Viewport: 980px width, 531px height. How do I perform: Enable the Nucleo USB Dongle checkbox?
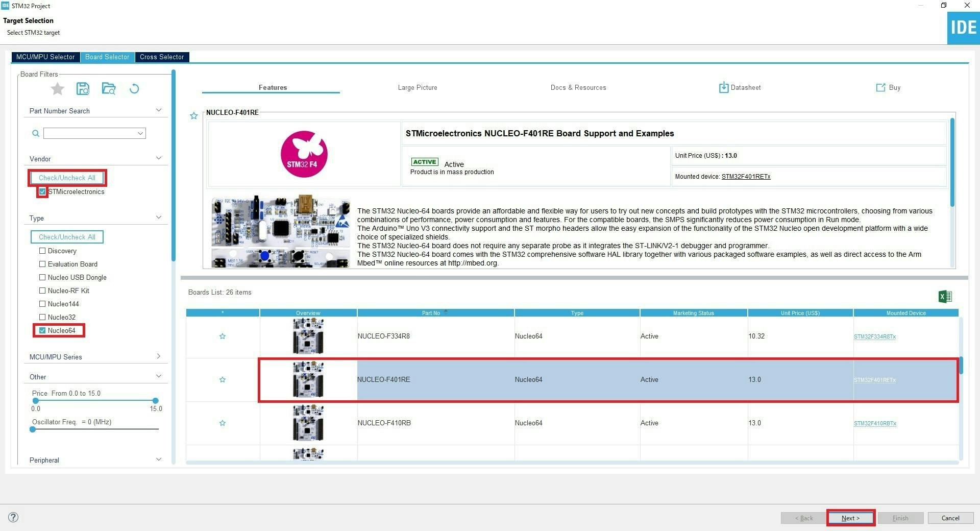click(x=42, y=277)
